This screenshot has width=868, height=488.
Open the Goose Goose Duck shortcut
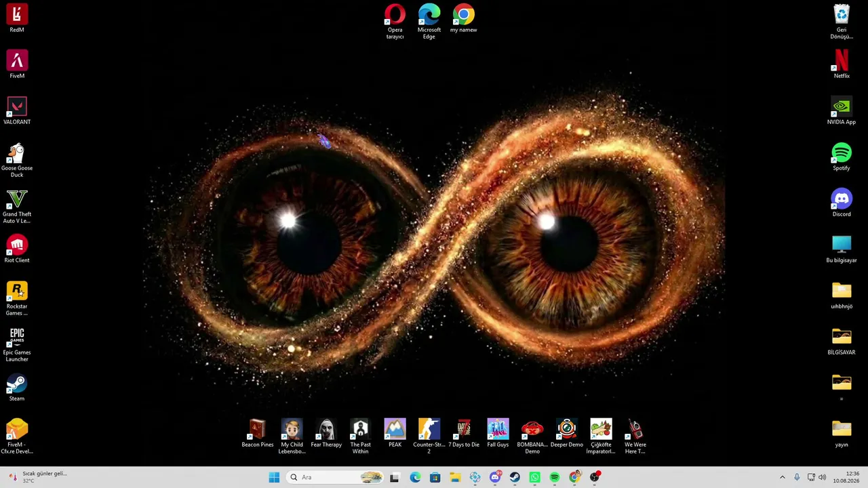click(17, 160)
